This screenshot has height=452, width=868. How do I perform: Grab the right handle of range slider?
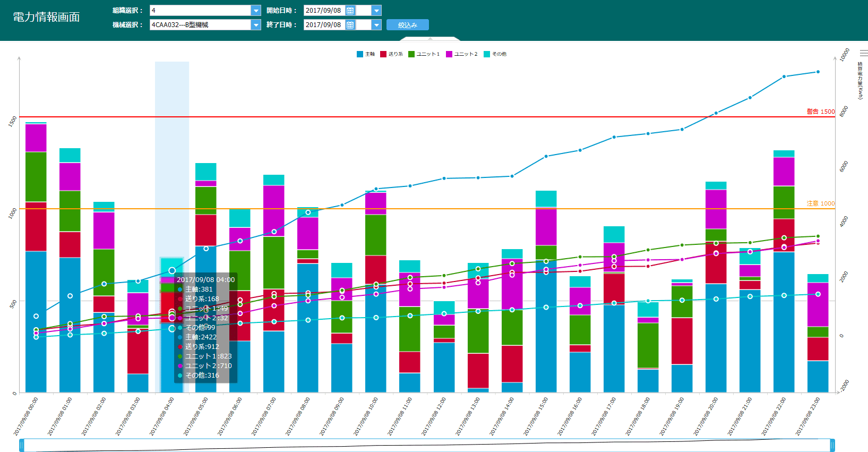pyautogui.click(x=832, y=445)
